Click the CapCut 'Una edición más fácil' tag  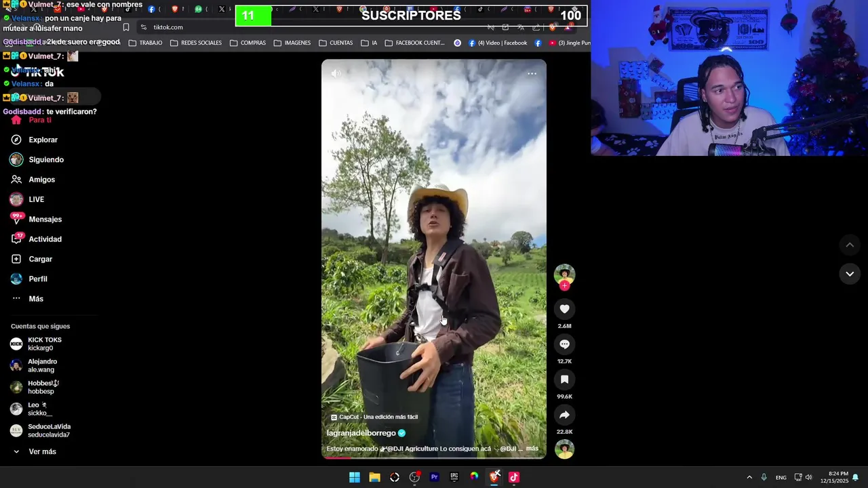click(374, 417)
